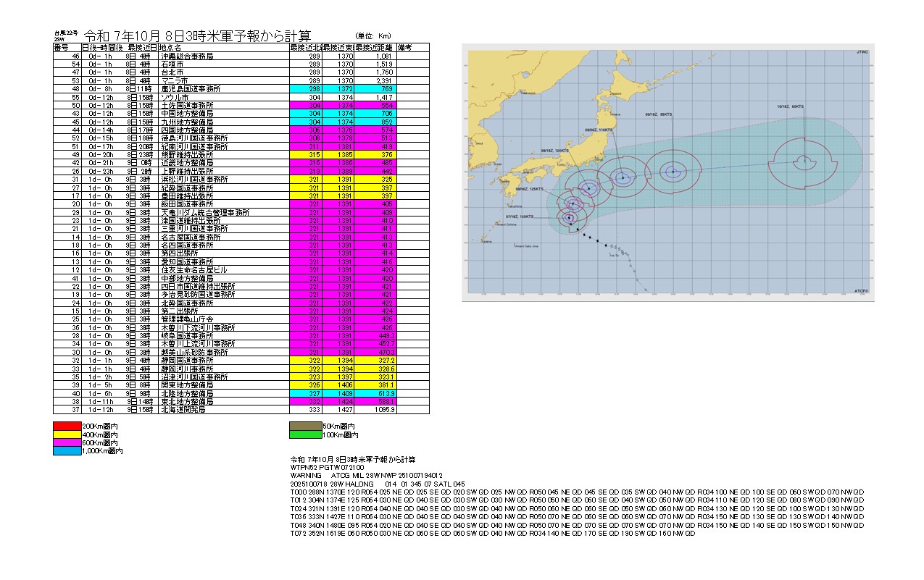Viewport: 924px width, 580px height.
Task: Click Sapporo on the forecast map
Action: (616, 93)
